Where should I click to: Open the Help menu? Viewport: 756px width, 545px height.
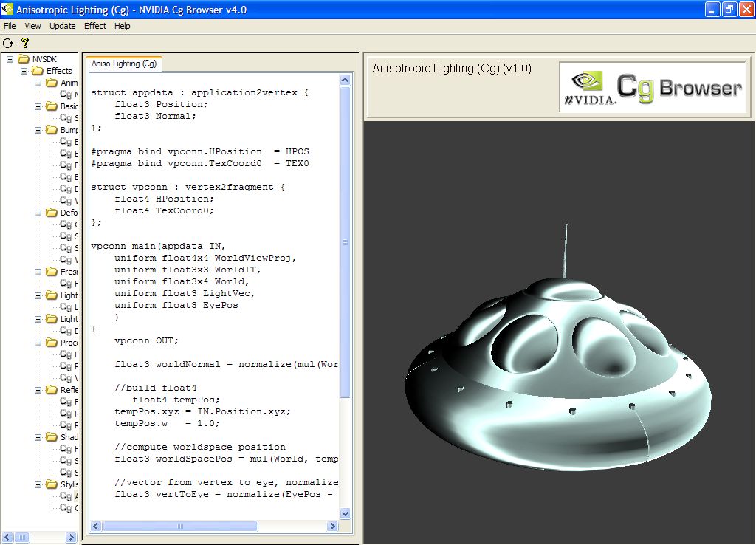pos(123,26)
